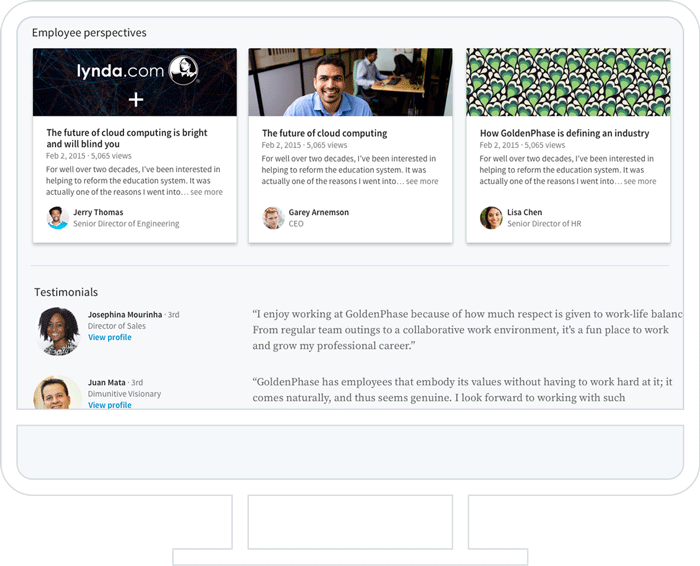Open Juan Mata's name link
The image size is (700, 566).
(107, 382)
